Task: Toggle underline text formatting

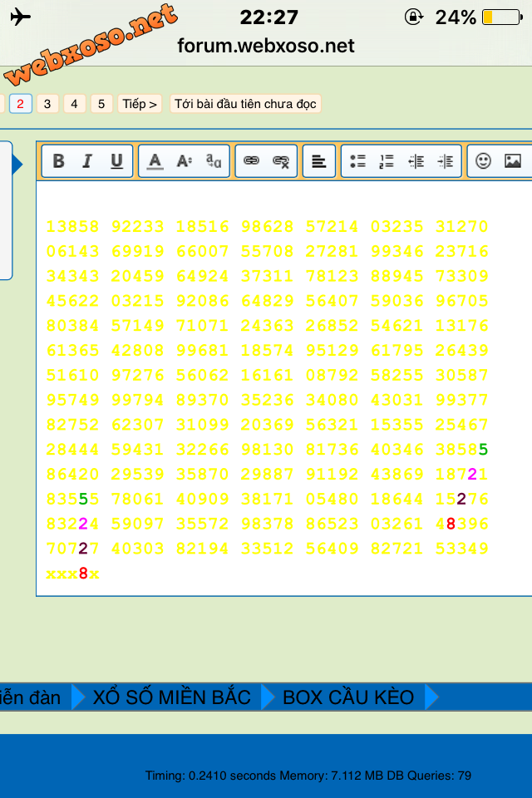Action: pos(116,161)
